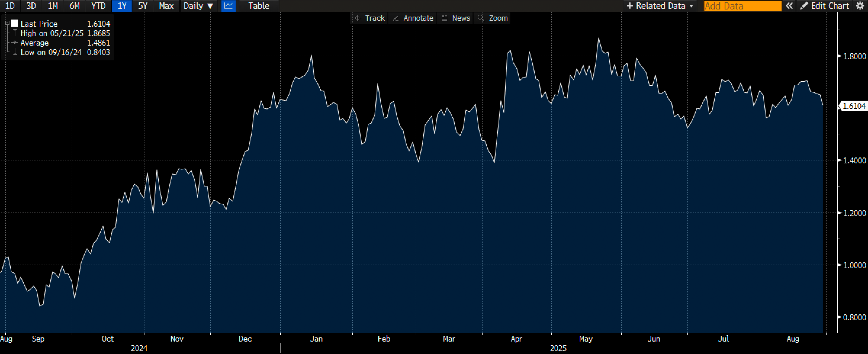Choose the Max time range
Image resolution: width=868 pixels, height=354 pixels.
tap(166, 6)
